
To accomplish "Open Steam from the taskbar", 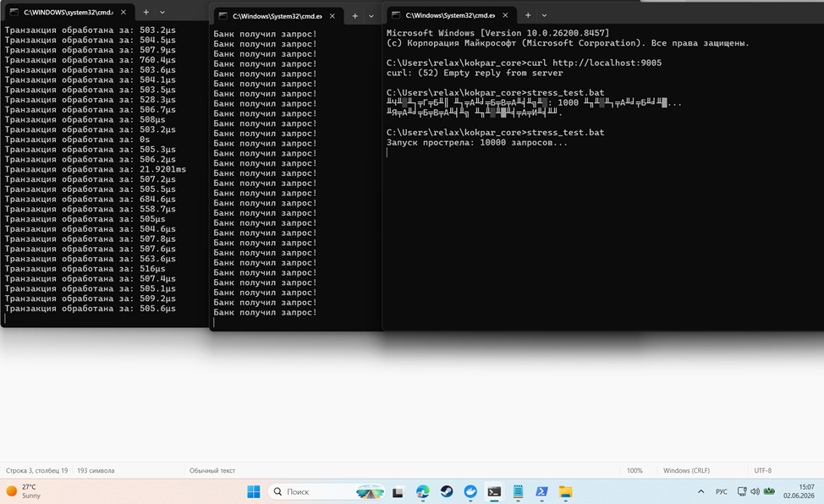I will click(447, 491).
